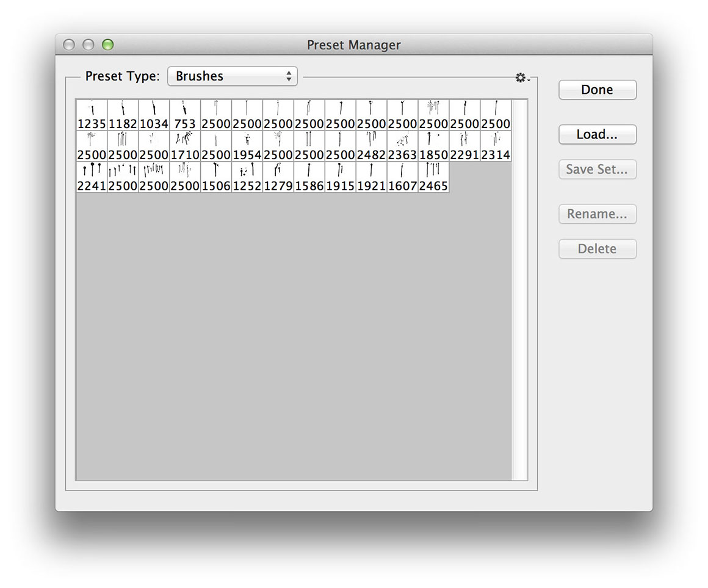Viewport: 708px width, 588px height.
Task: Open the Preset Type dropdown
Action: pos(232,76)
